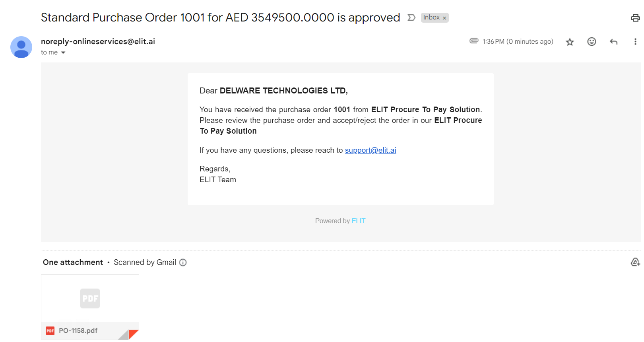Open the support@elit.ai email link

click(x=370, y=150)
